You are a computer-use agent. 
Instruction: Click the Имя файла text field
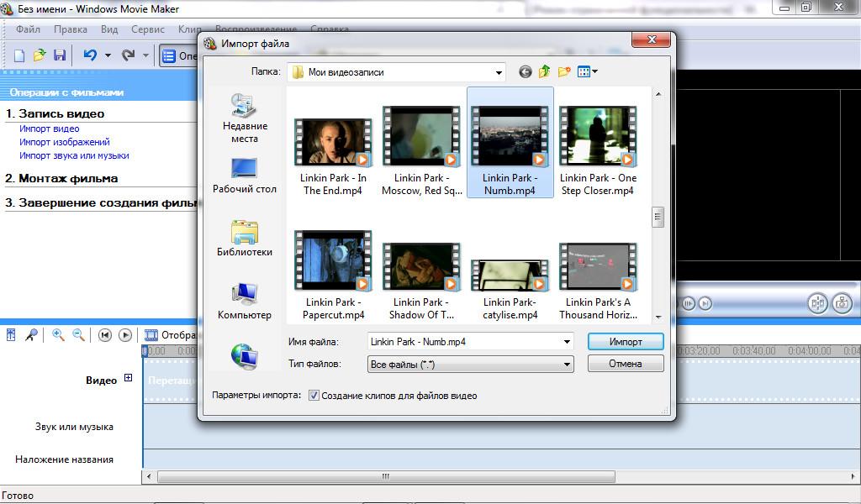(x=464, y=342)
